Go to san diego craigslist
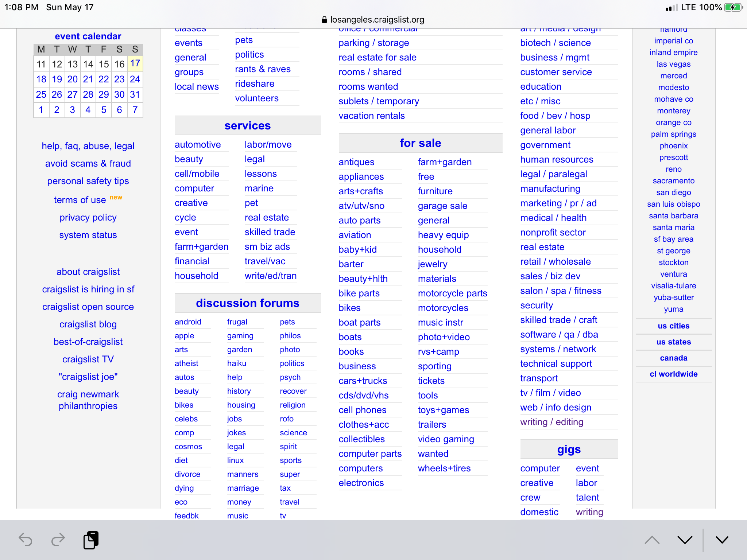Viewport: 747px width, 560px height. (x=673, y=192)
